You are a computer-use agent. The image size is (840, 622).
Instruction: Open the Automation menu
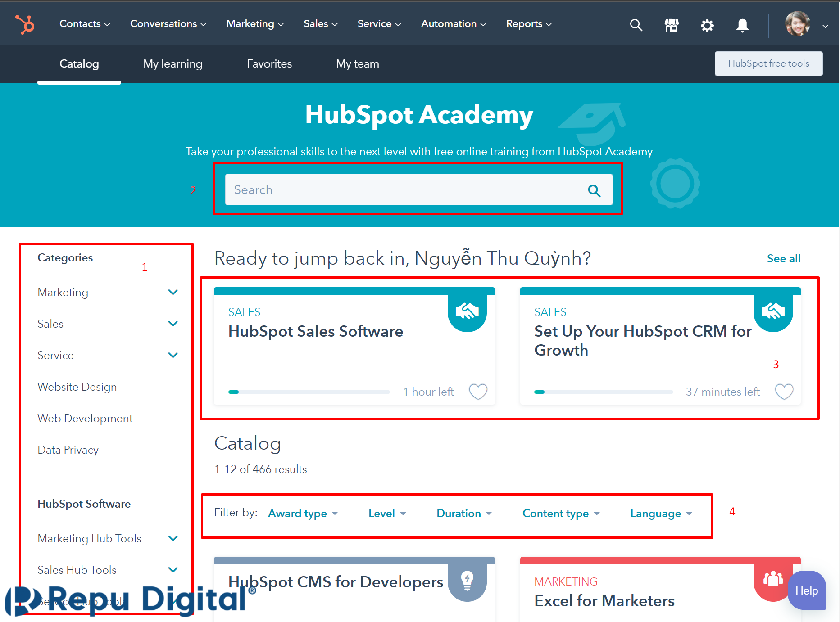454,24
